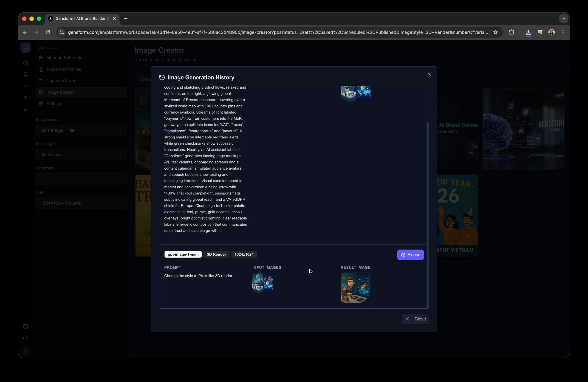Open the search icon at sidebar bottom
The height and width of the screenshot is (382, 588).
(25, 350)
